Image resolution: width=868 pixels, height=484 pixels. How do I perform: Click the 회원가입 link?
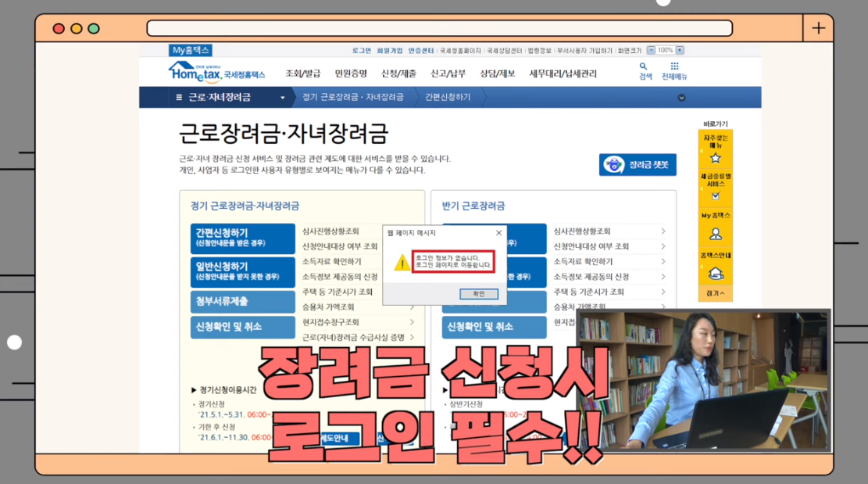click(x=390, y=50)
